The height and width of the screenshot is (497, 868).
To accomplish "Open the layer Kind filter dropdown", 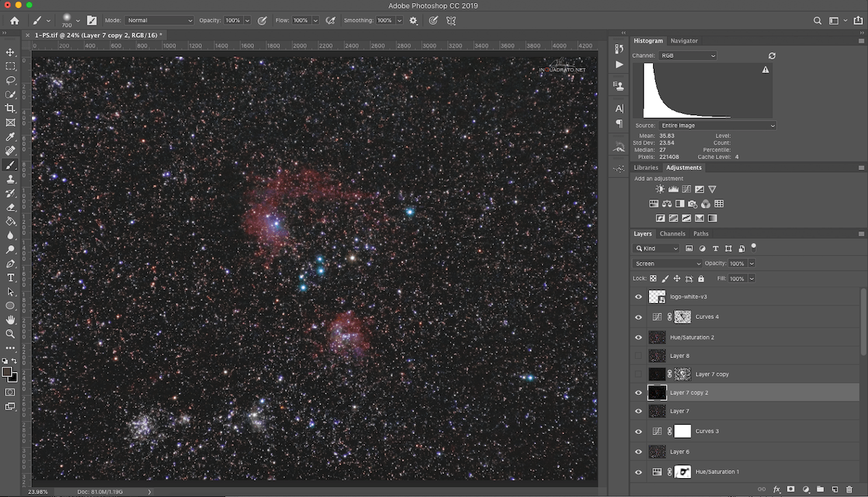I will (x=657, y=248).
